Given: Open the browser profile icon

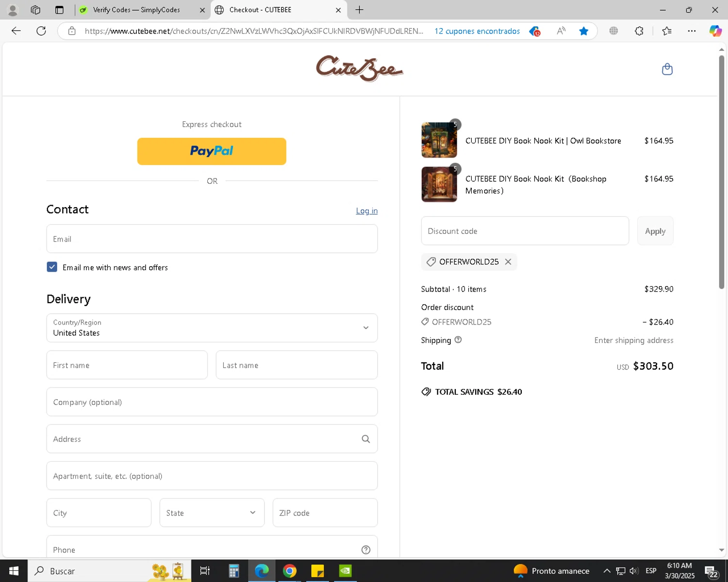Looking at the screenshot, I should click(13, 10).
